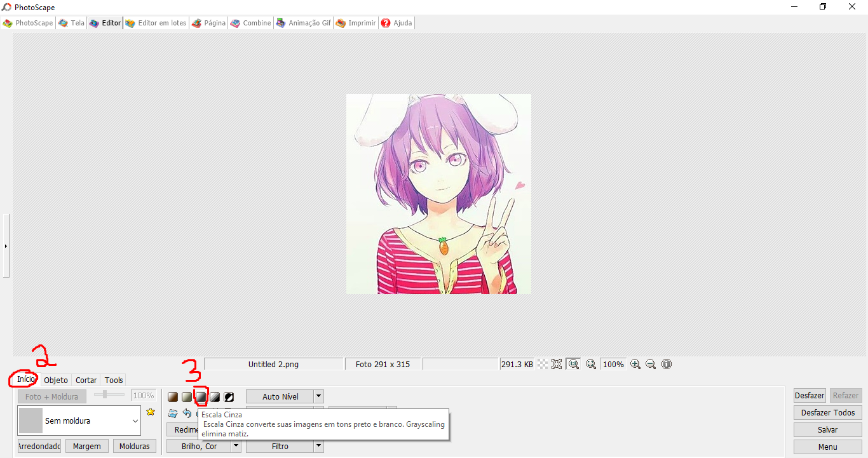Click the Molduras button
The height and width of the screenshot is (458, 868).
coord(135,446)
